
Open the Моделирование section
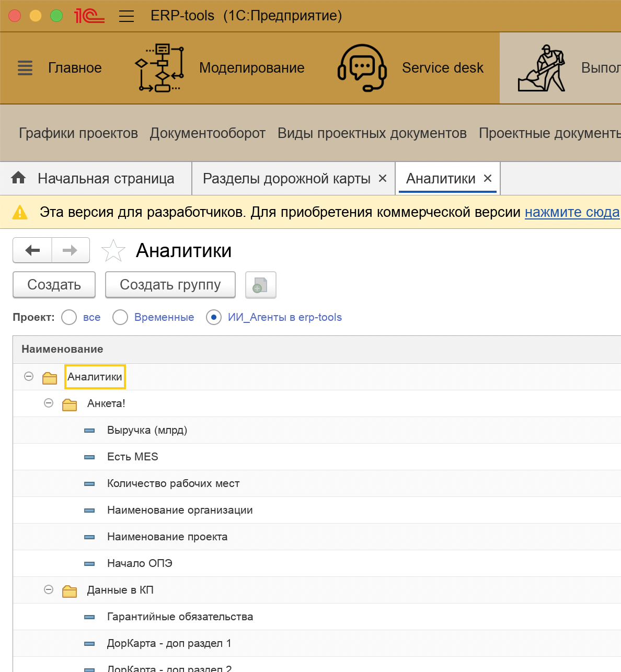coord(252,68)
